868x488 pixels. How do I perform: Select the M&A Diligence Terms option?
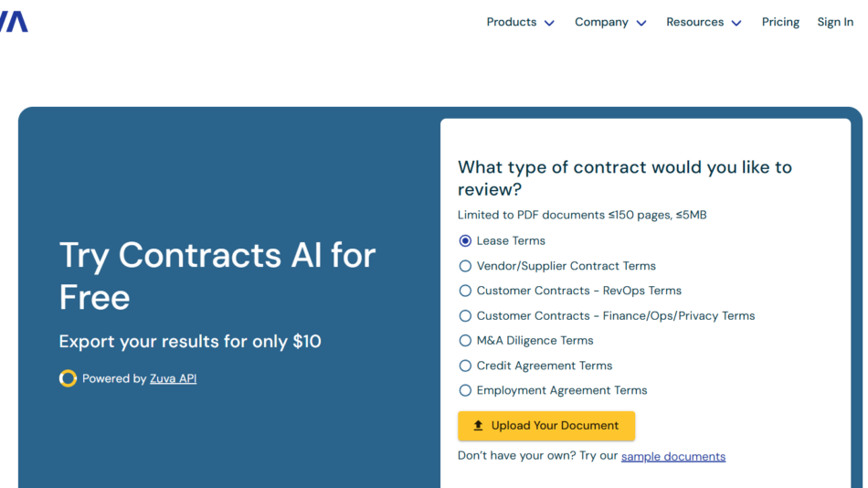pos(465,341)
